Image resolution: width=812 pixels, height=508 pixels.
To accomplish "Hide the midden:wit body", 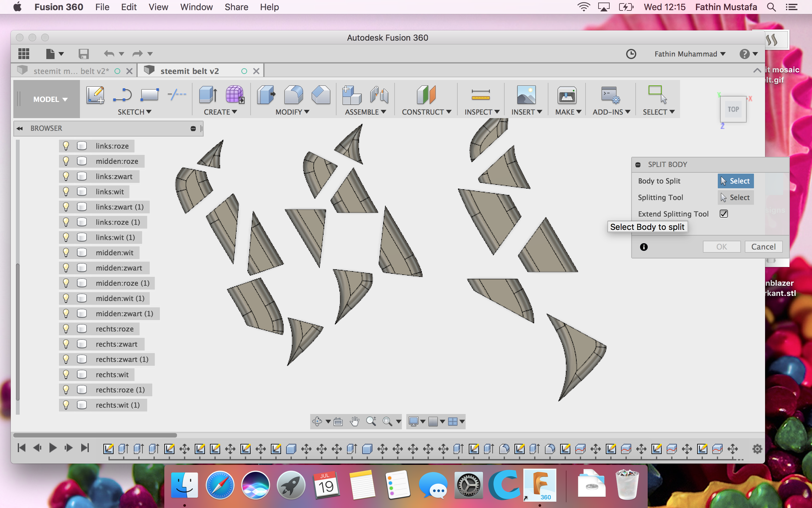I will [x=66, y=252].
